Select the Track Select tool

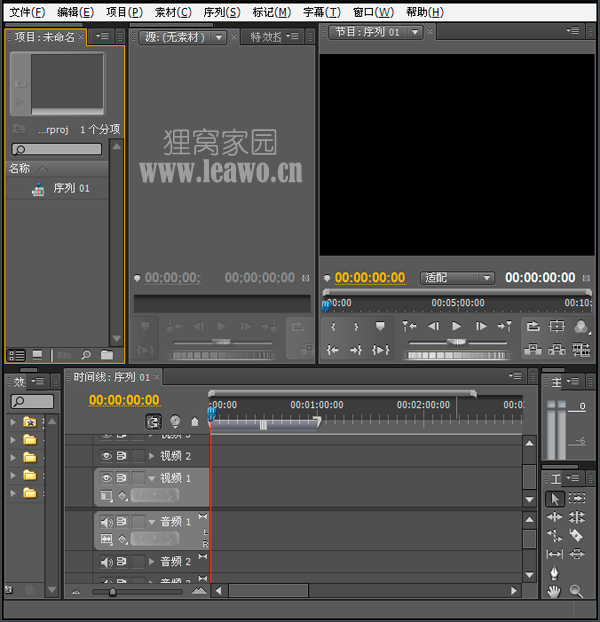pos(577,498)
